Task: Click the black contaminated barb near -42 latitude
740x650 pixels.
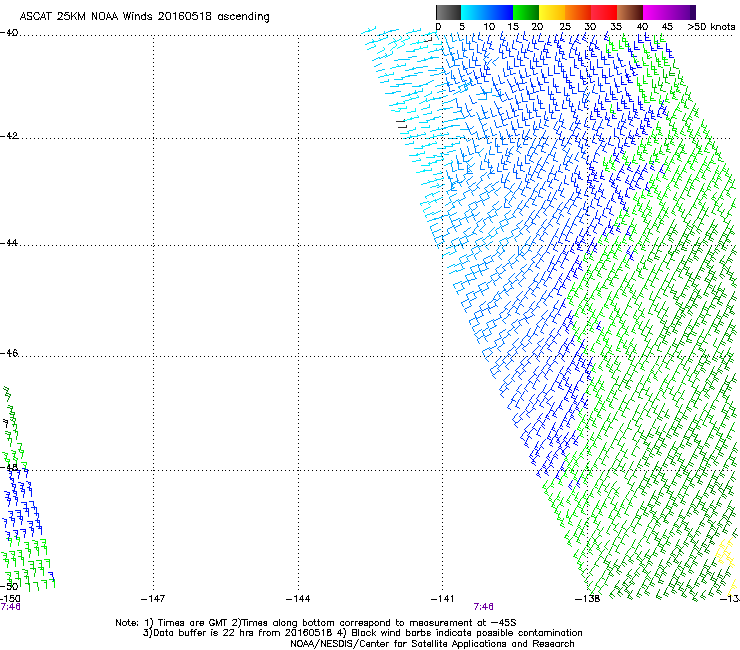Action: [x=402, y=124]
